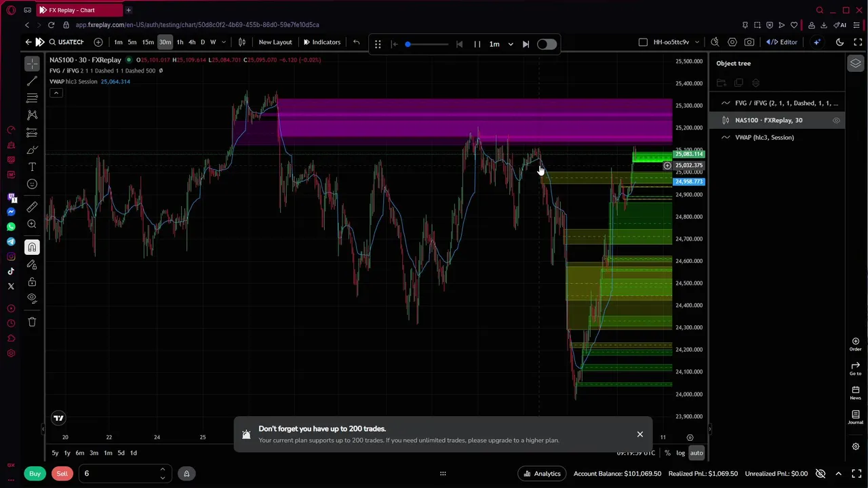The height and width of the screenshot is (488, 868).
Task: Toggle dark mode moon icon
Action: [840, 42]
